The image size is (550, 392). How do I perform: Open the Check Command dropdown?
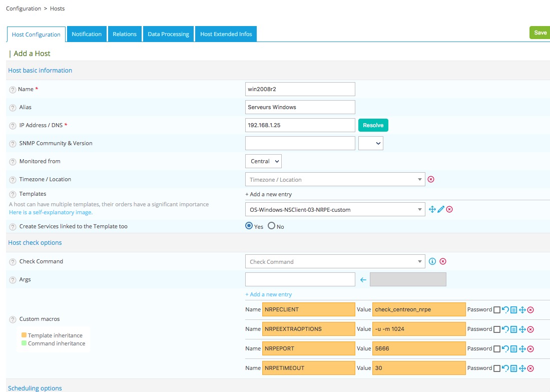[x=335, y=261]
